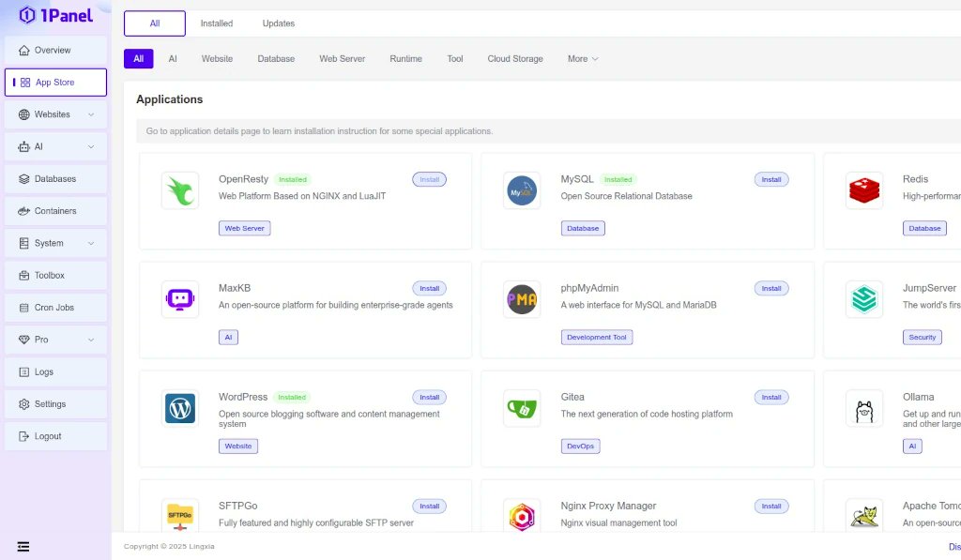Open the Cron Jobs page
The height and width of the screenshot is (560, 961).
click(x=55, y=308)
